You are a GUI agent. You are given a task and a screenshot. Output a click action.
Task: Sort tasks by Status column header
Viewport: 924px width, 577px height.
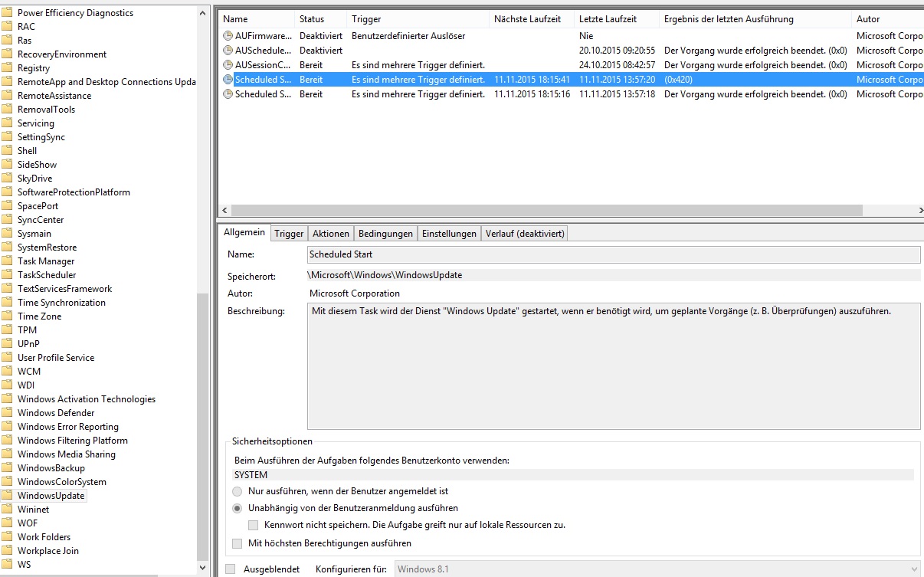tap(312, 19)
